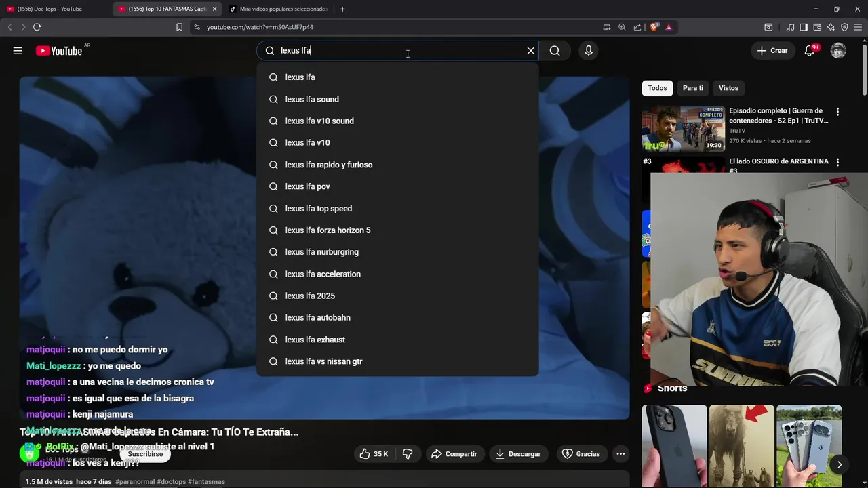This screenshot has height=488, width=868.
Task: Share this page from the address bar
Action: click(637, 27)
